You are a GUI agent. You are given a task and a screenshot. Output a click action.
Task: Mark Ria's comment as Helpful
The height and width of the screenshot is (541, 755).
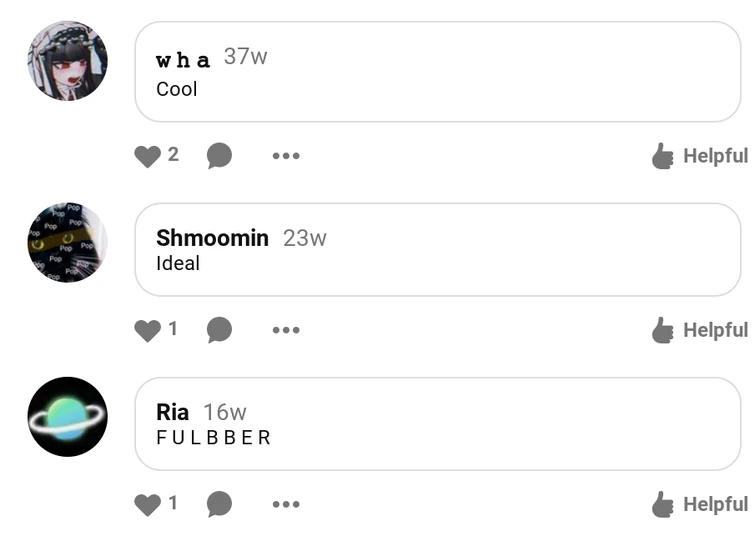pos(699,505)
